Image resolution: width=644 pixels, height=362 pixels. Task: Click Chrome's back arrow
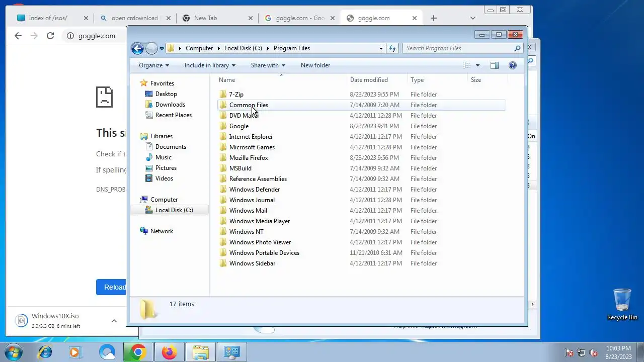[18, 36]
